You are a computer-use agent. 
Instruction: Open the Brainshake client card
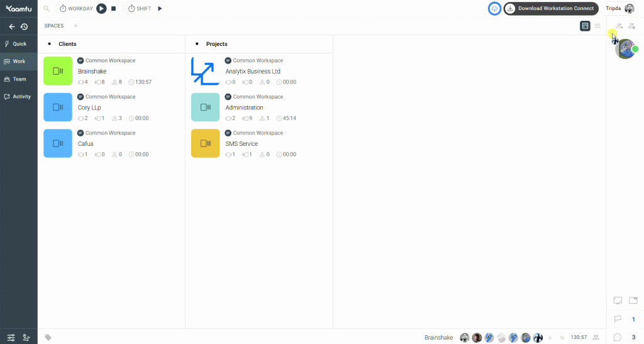92,72
